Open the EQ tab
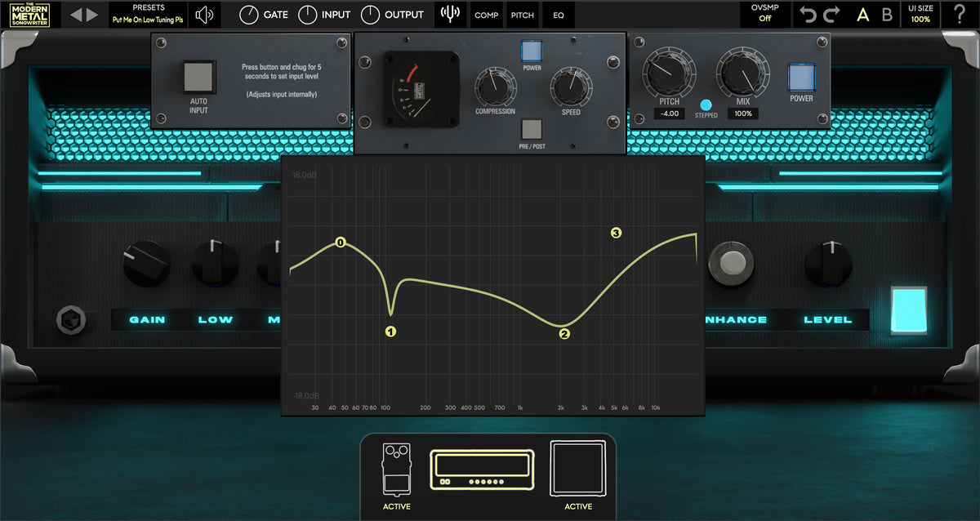This screenshot has height=521, width=980. (x=559, y=14)
